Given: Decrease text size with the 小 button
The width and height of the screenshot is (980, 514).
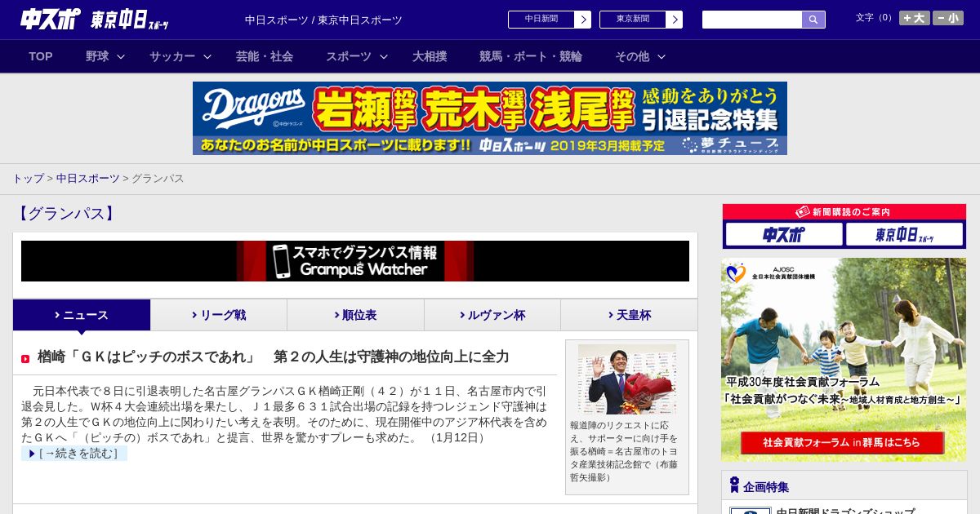Looking at the screenshot, I should (x=947, y=18).
